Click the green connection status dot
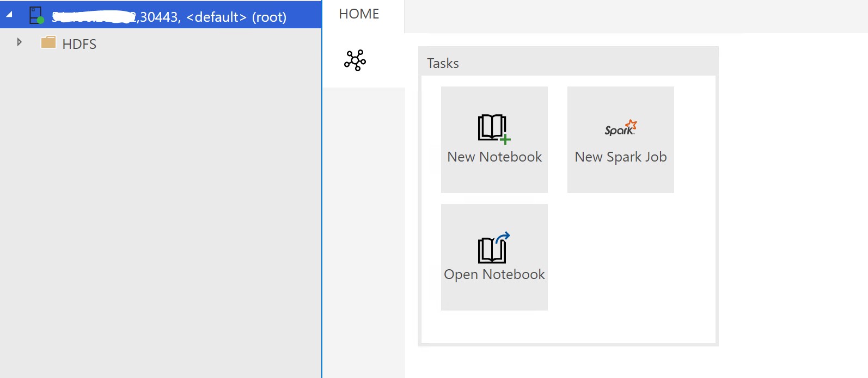 (40, 20)
